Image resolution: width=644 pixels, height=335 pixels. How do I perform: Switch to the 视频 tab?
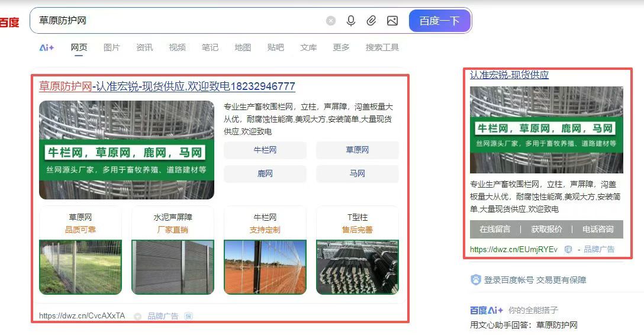177,47
